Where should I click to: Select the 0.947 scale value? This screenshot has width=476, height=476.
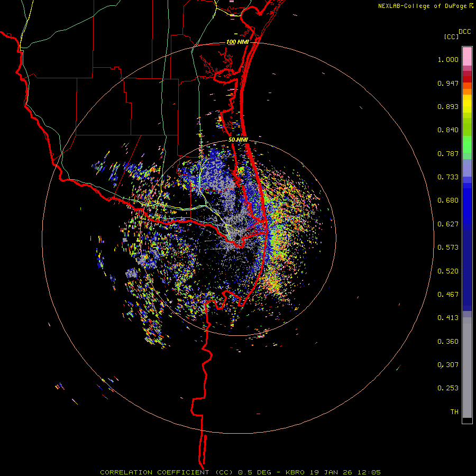[x=448, y=83]
